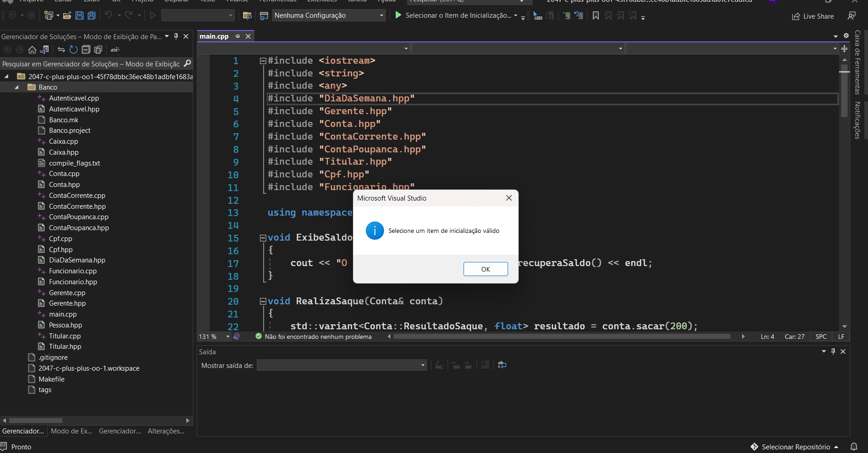Select compile_flags.txt in the file tree
Screen dimensions: 868x453
[x=75, y=163]
